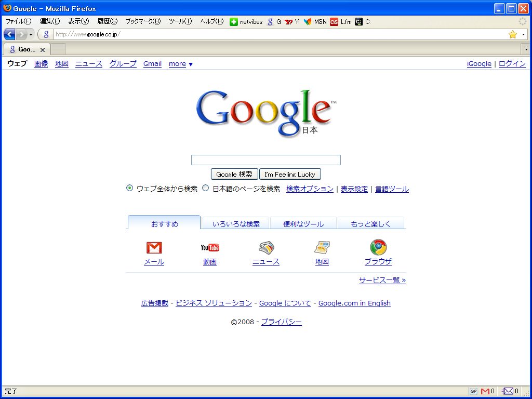Open the サービス一覧 » link
The image size is (532, 399).
[x=382, y=280]
